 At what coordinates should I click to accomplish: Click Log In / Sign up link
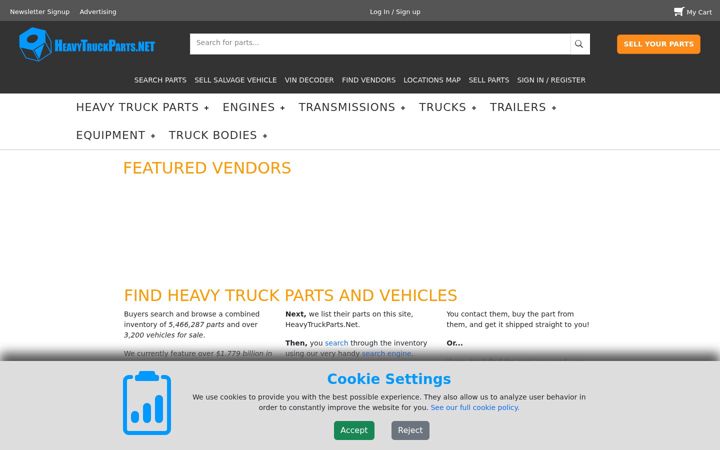[395, 12]
